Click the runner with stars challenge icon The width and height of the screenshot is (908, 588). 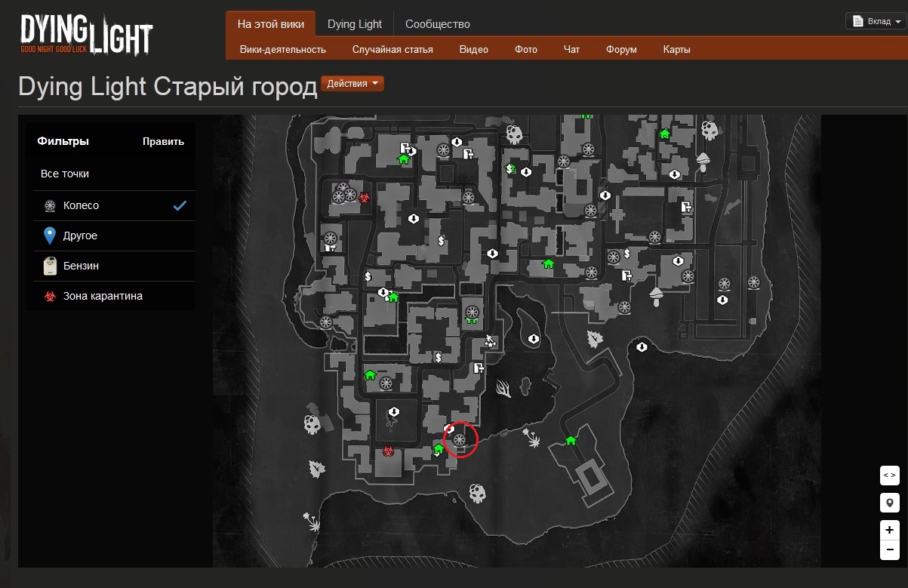coord(491,340)
